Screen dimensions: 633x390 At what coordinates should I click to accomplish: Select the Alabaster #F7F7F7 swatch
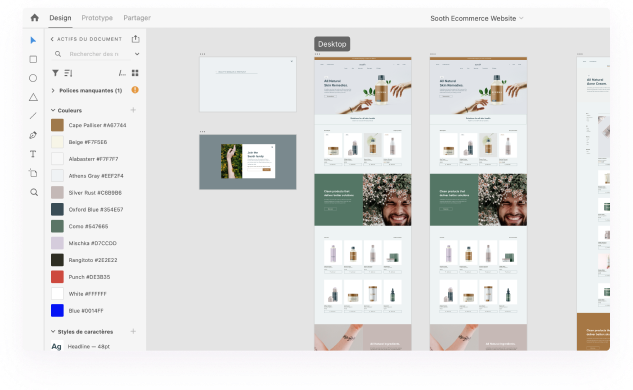(x=57, y=159)
